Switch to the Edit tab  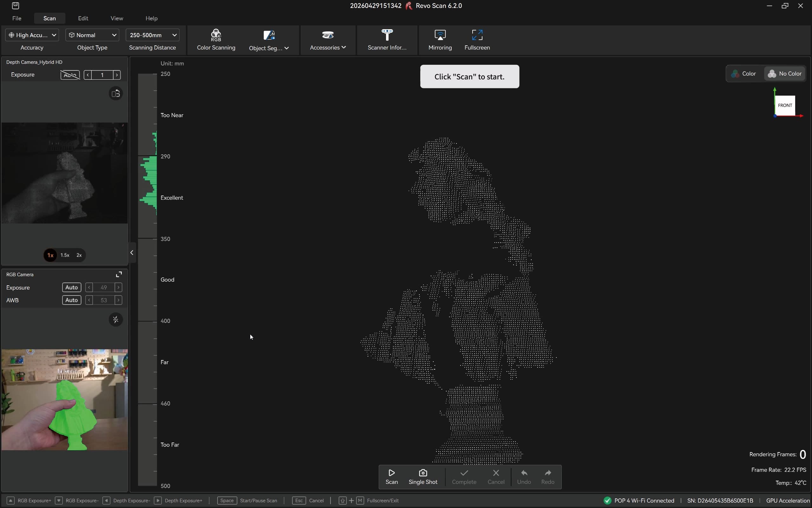coord(83,18)
